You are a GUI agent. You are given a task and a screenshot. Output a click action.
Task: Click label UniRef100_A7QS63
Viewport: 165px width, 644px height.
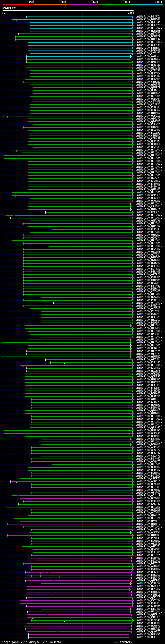[x=148, y=56]
